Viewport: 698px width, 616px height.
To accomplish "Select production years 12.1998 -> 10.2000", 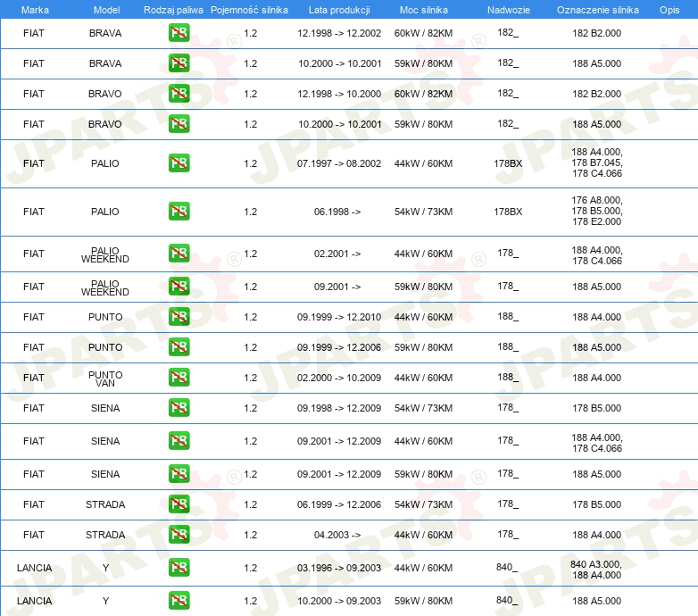I will point(339,94).
